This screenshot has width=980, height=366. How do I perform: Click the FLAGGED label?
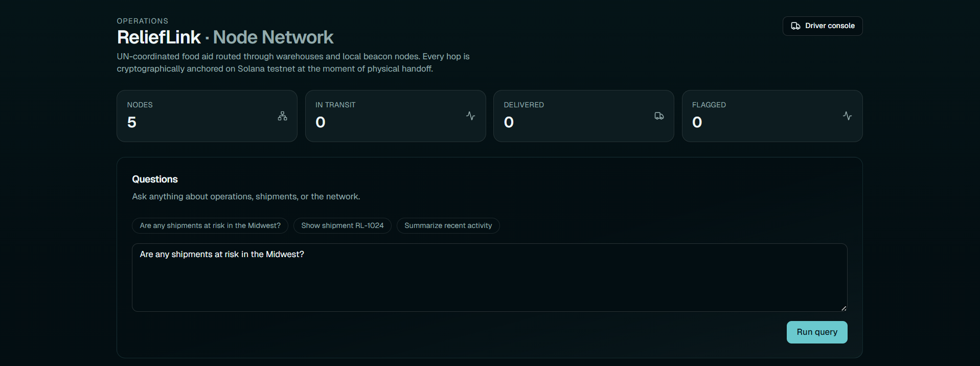click(x=709, y=105)
